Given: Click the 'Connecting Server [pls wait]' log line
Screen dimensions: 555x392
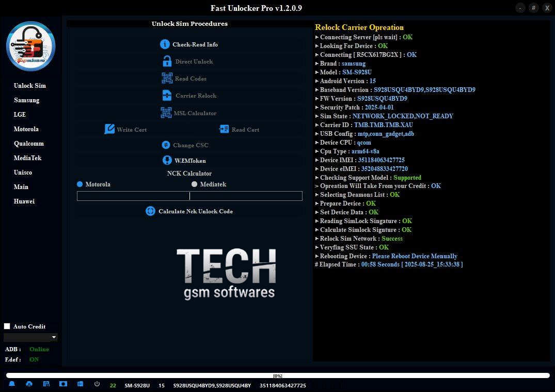Looking at the screenshot, I should click(x=364, y=37).
